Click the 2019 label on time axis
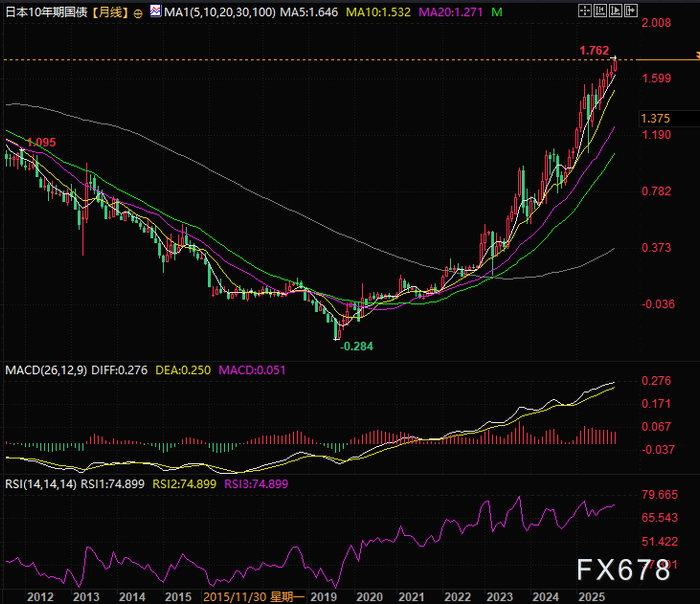Viewport: 700px width, 604px height. pos(323,597)
